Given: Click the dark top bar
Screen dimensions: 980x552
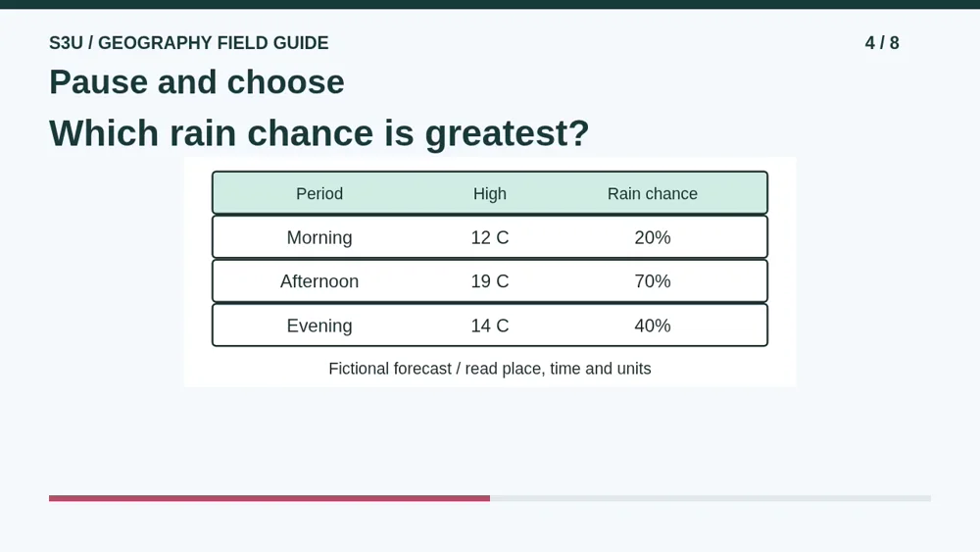Looking at the screenshot, I should tap(490, 4).
